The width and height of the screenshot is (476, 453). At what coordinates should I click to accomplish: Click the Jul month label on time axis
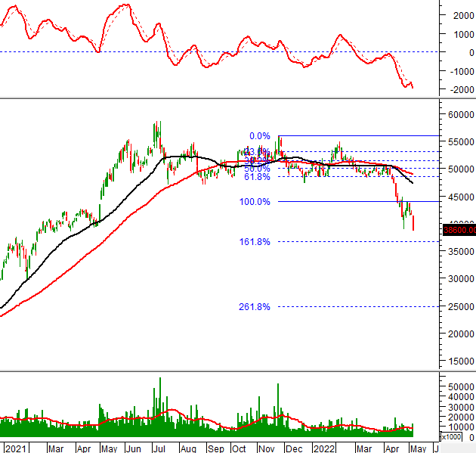tap(159, 448)
